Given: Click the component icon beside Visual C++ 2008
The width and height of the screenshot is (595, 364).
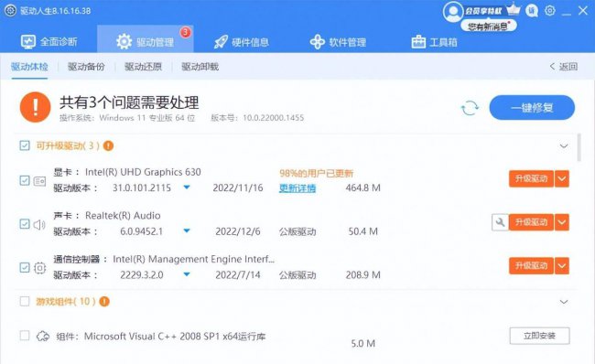Looking at the screenshot, I should click(x=43, y=336).
